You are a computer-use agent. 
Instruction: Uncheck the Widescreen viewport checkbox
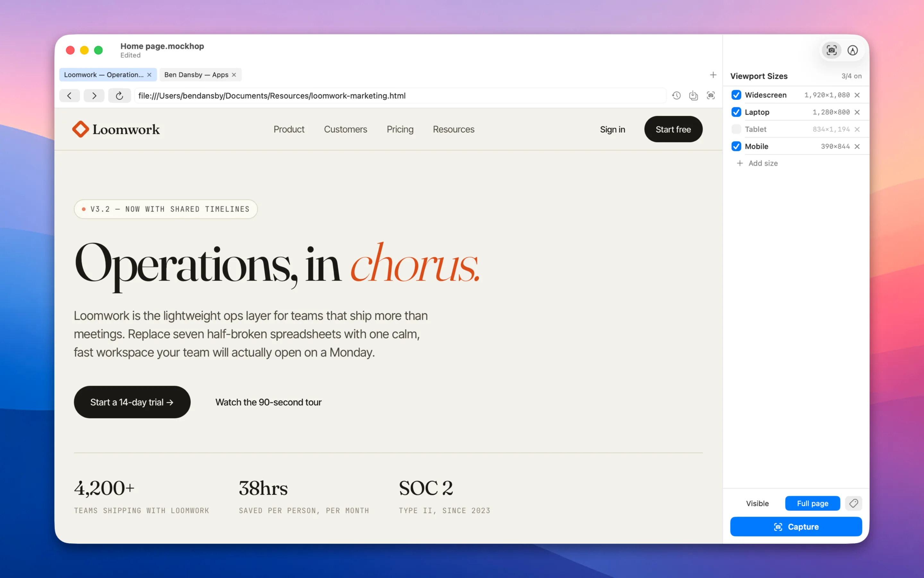(x=736, y=95)
